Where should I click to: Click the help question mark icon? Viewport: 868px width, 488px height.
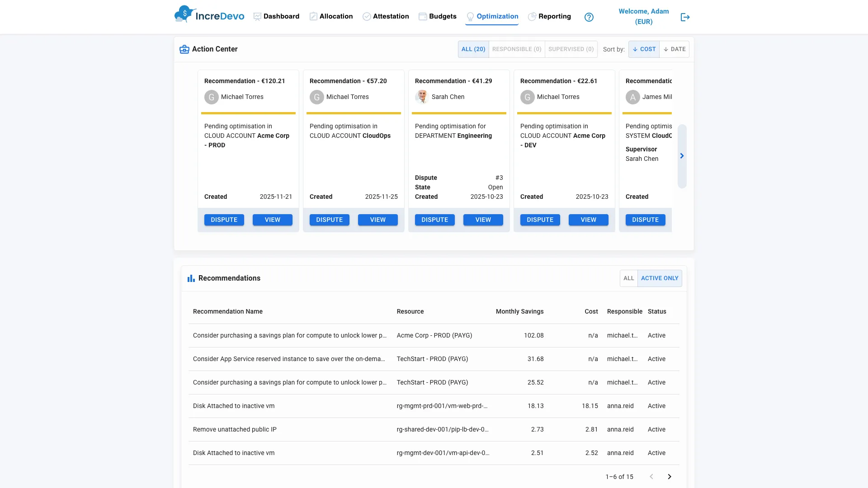pos(589,17)
